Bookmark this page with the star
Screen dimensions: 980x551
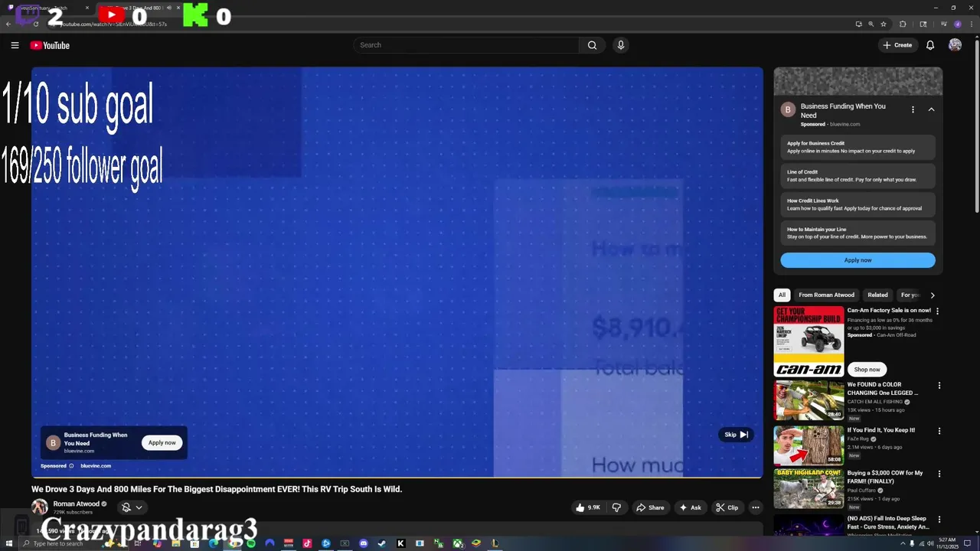click(x=884, y=24)
